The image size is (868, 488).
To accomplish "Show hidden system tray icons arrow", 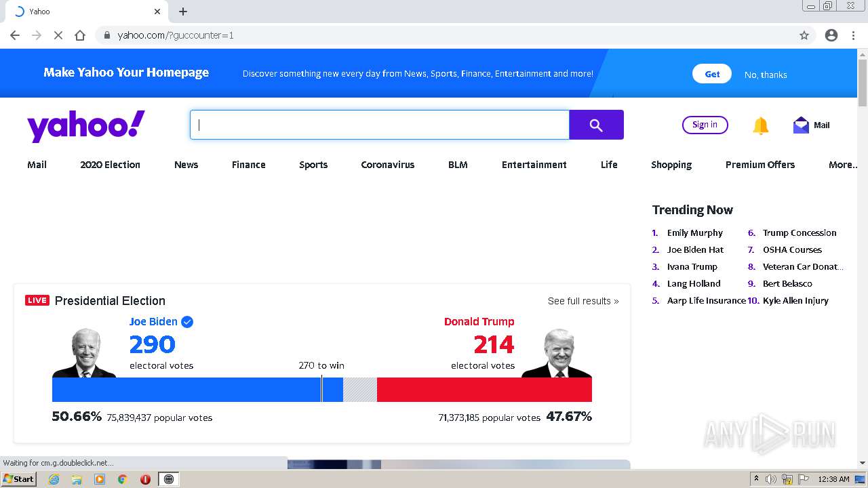I will point(756,479).
